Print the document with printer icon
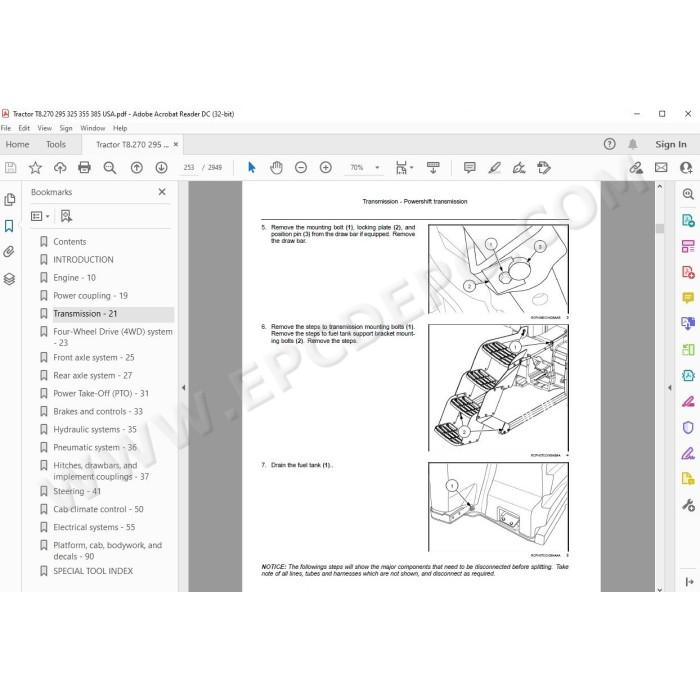 pyautogui.click(x=84, y=168)
